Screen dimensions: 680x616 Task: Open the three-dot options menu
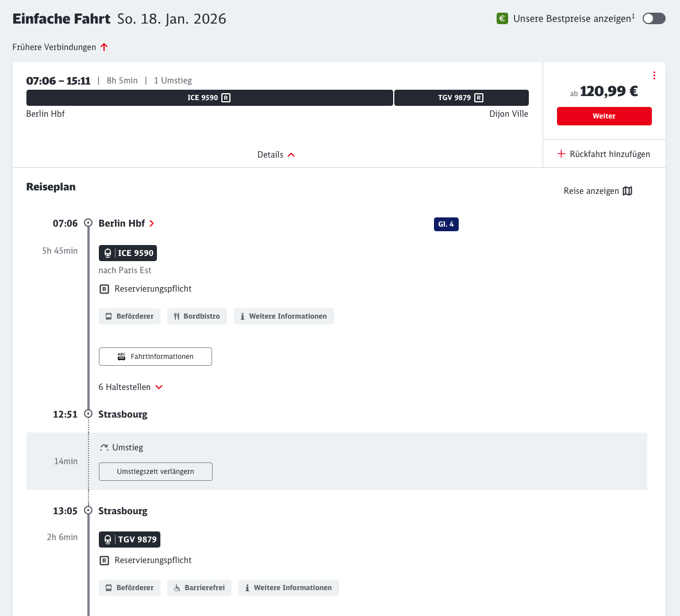654,76
